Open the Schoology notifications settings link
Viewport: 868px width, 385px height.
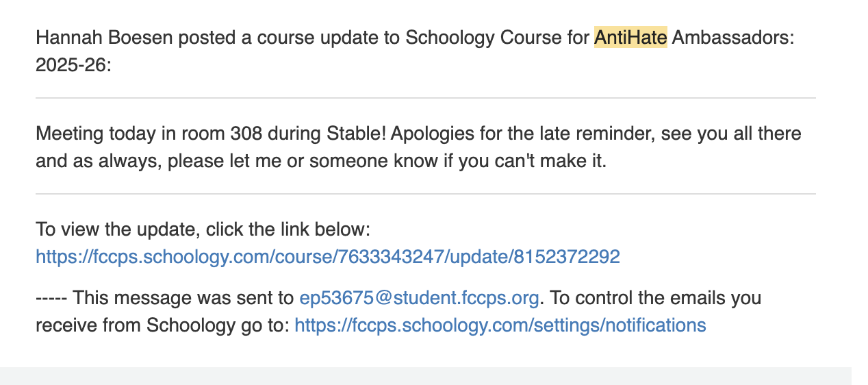[500, 325]
